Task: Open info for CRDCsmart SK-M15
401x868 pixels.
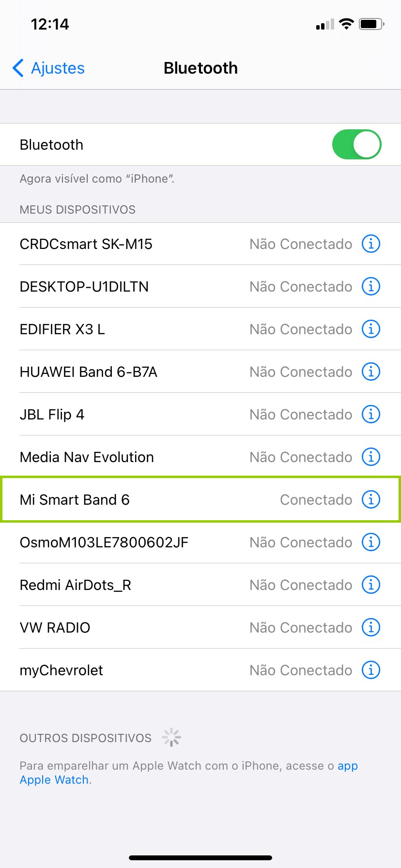Action: click(371, 244)
